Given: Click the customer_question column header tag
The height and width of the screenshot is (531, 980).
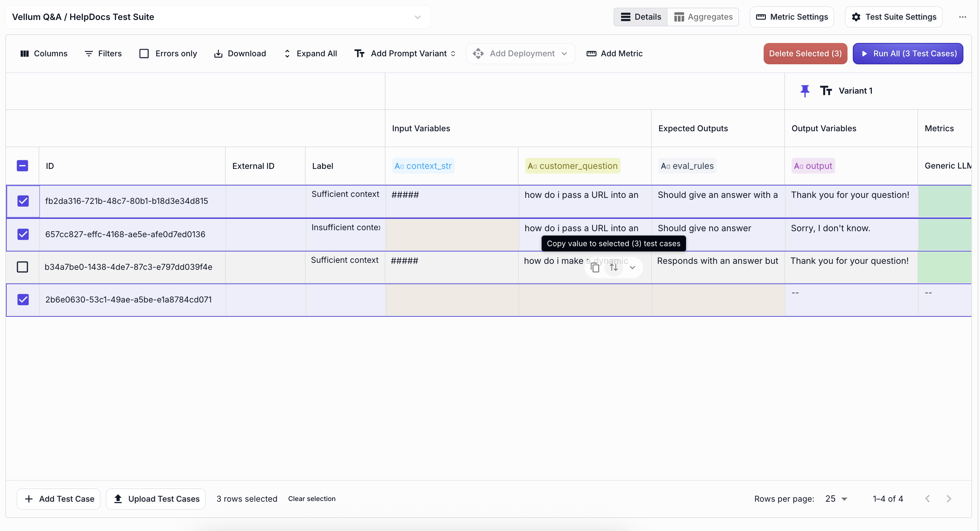Looking at the screenshot, I should point(573,166).
